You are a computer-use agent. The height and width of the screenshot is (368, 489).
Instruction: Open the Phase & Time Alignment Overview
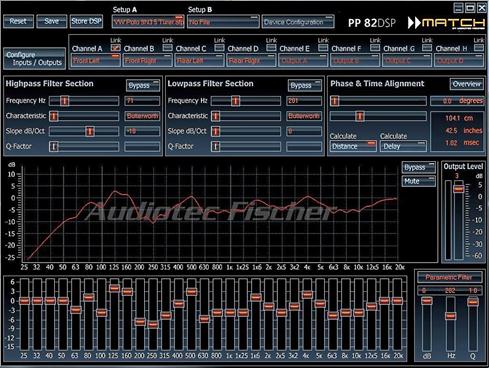pos(467,84)
